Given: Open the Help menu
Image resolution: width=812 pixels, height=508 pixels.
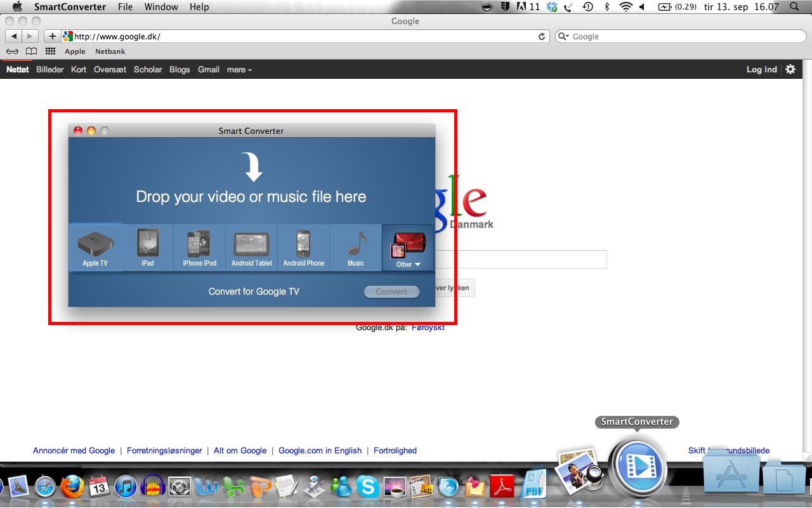Looking at the screenshot, I should tap(199, 7).
